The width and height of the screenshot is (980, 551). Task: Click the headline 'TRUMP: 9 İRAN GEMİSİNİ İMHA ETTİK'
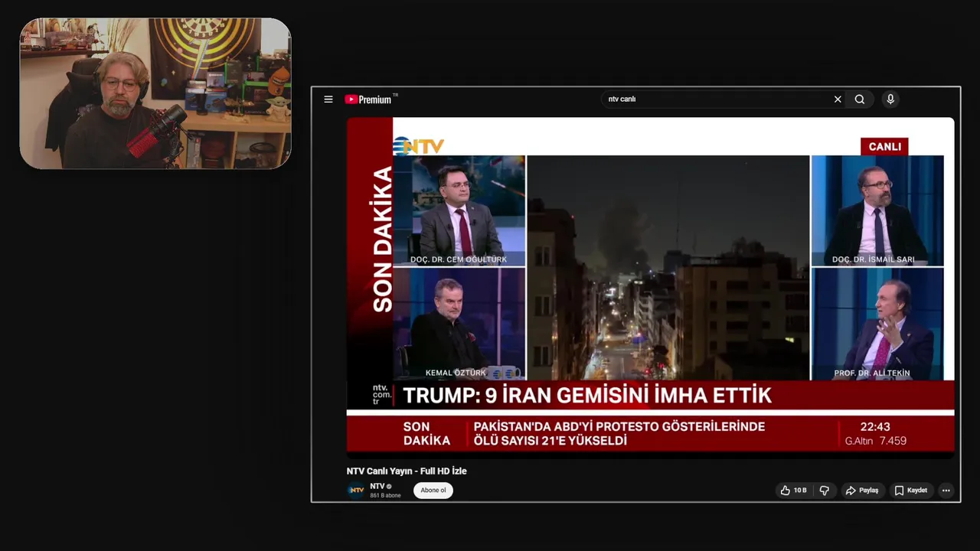(x=587, y=396)
